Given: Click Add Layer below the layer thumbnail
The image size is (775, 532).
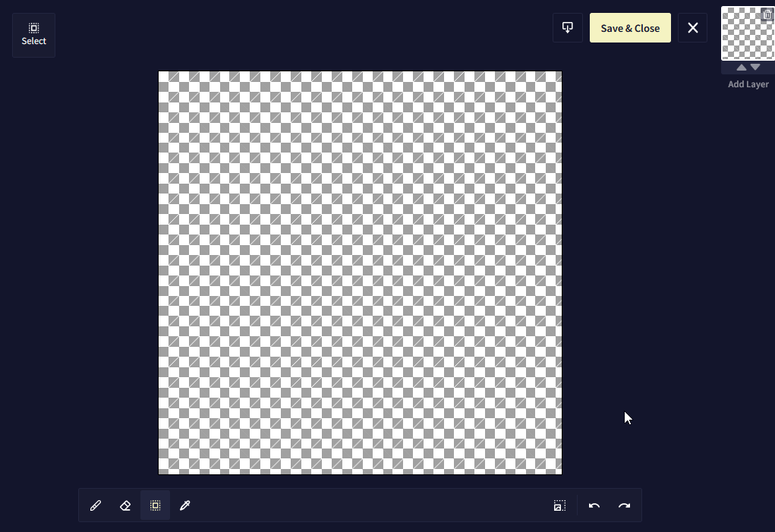Looking at the screenshot, I should point(748,83).
